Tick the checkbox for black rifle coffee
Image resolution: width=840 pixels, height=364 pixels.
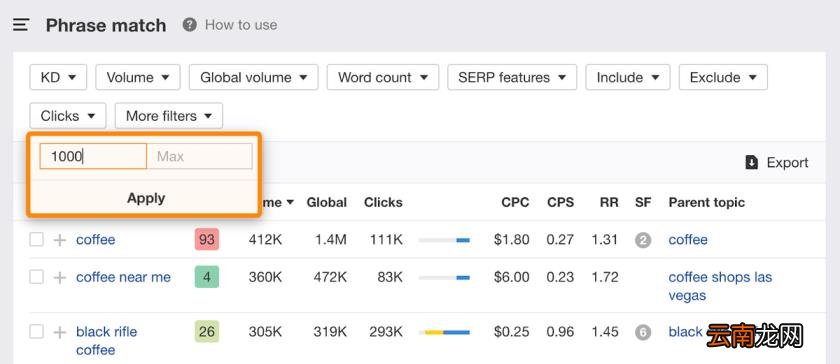click(x=36, y=332)
